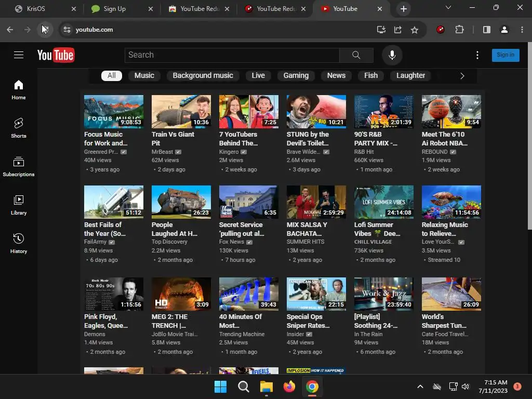Show hidden system tray icons

pos(420,387)
